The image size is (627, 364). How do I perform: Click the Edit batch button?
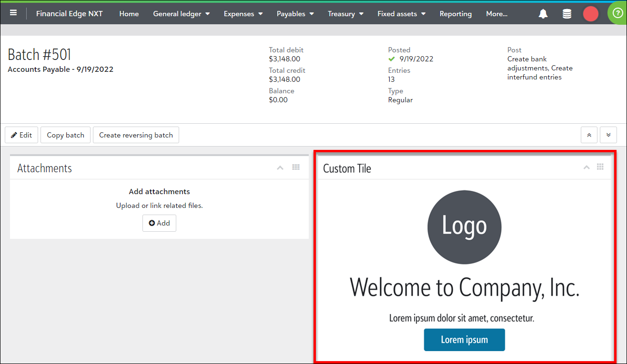pyautogui.click(x=21, y=135)
